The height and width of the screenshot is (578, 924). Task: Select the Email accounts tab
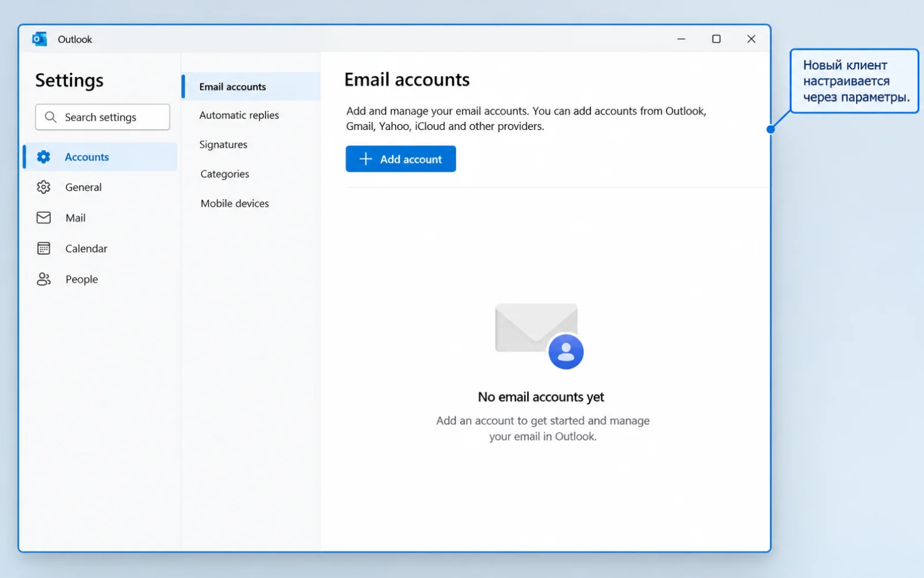251,87
